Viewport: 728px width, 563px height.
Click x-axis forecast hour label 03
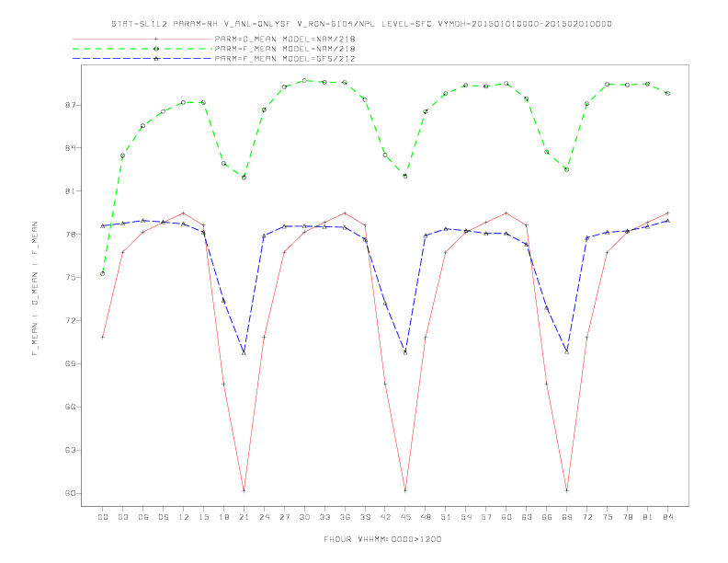122,517
